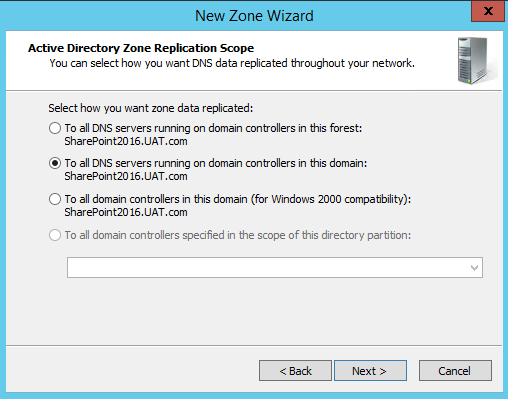Viewport: 508px width, 399px height.
Task: Choose Windows 2000 compatibility replication option
Action: coord(55,199)
